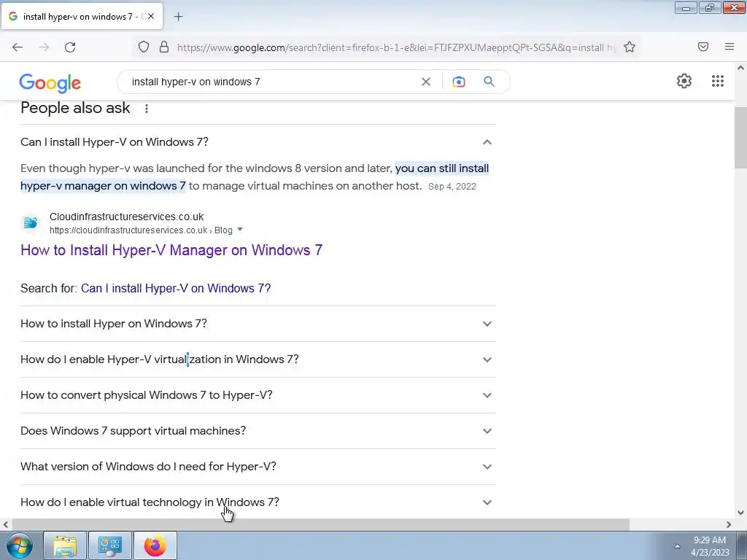This screenshot has height=560, width=747.
Task: Close the 'install hyper-v on windows 7' tab
Action: (151, 16)
